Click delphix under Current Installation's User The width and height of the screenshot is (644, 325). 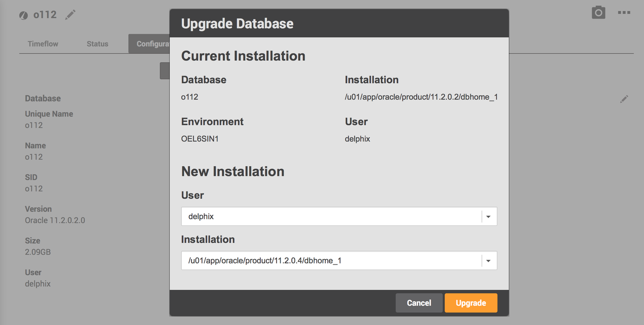pyautogui.click(x=357, y=139)
